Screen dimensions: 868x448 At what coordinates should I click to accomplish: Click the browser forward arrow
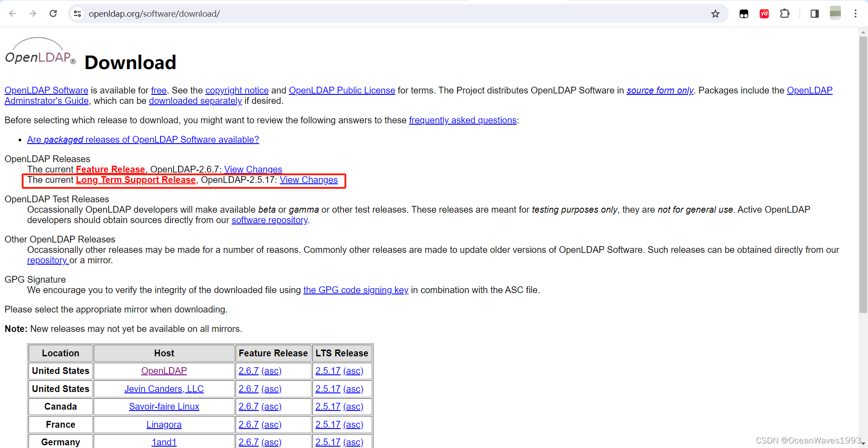33,14
